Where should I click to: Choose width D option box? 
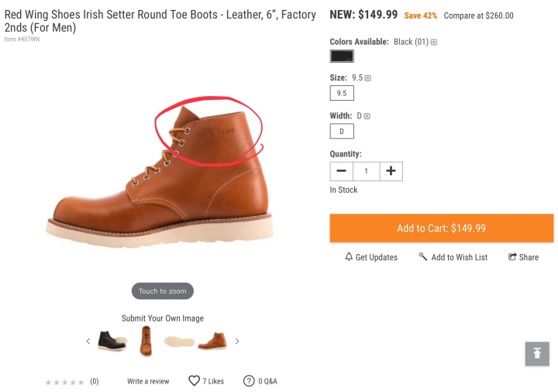point(342,131)
